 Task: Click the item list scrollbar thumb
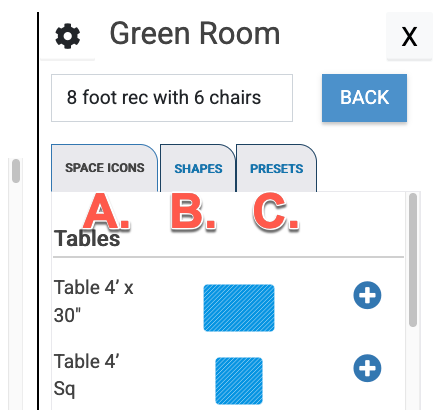[x=413, y=260]
